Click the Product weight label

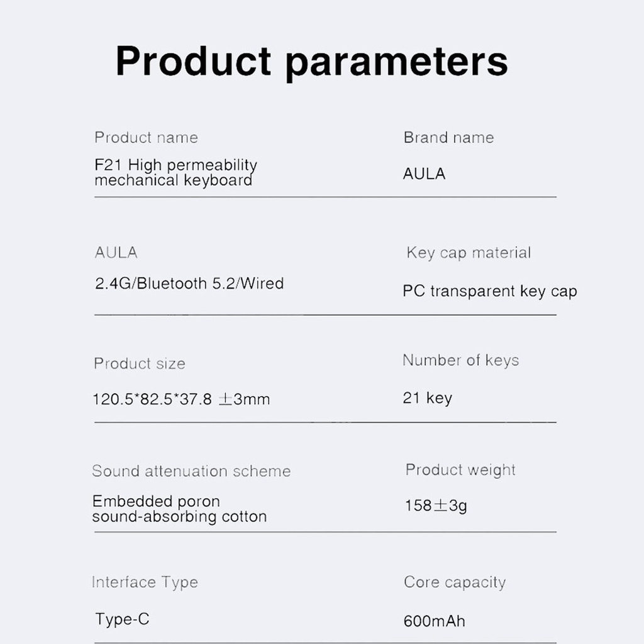460,470
